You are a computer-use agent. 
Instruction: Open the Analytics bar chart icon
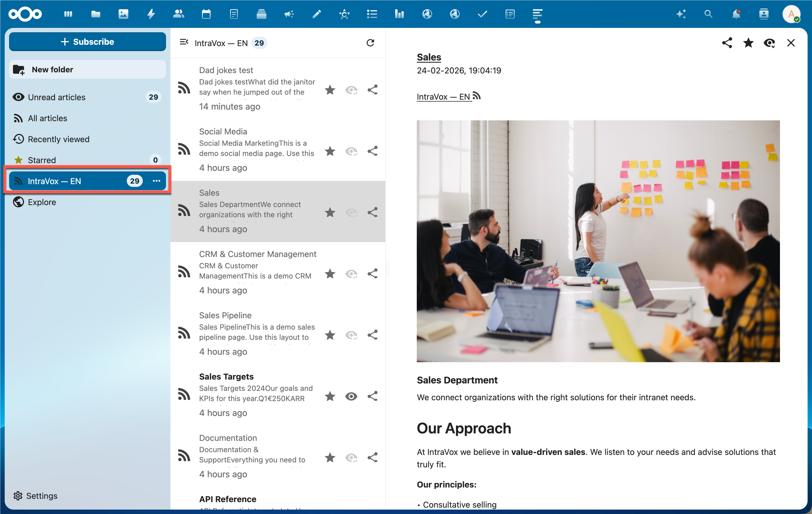click(400, 14)
